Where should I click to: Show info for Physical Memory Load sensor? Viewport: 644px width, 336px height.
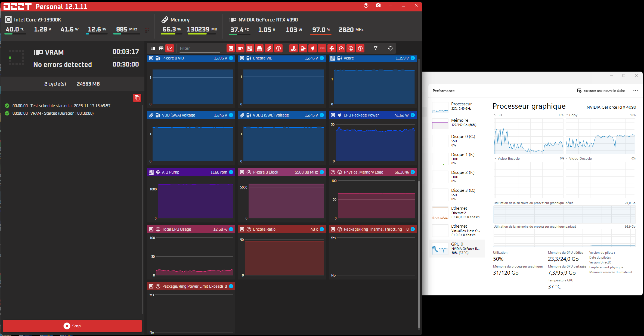pyautogui.click(x=413, y=172)
